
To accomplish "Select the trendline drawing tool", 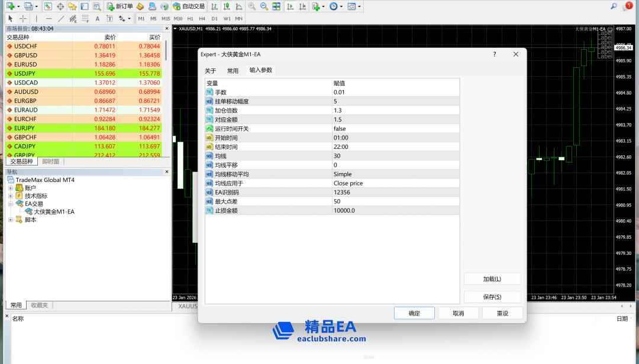I will click(x=61, y=19).
